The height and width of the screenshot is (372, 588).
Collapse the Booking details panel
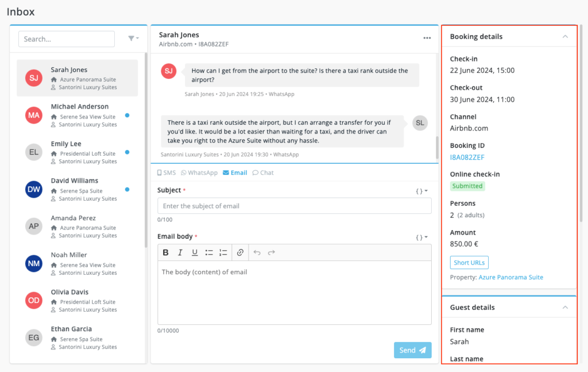tap(565, 36)
